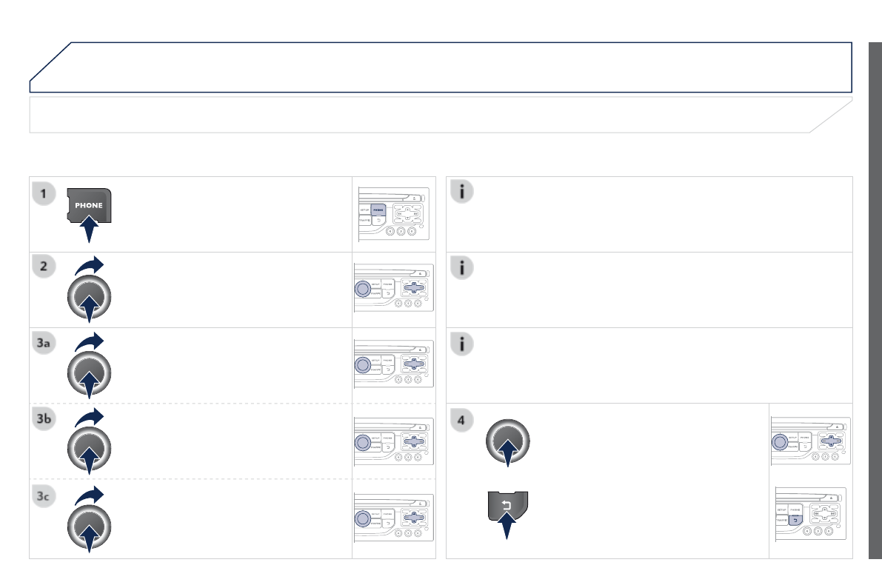882x588 pixels.
Task: Open the radio panel thumbnail for step 2
Action: pos(394,291)
